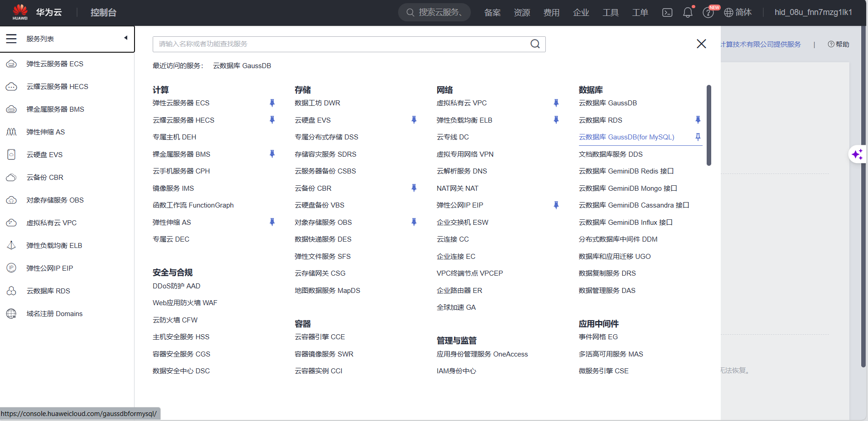Click the RDS database sidebar icon
Image resolution: width=868 pixels, height=421 pixels.
coord(11,291)
